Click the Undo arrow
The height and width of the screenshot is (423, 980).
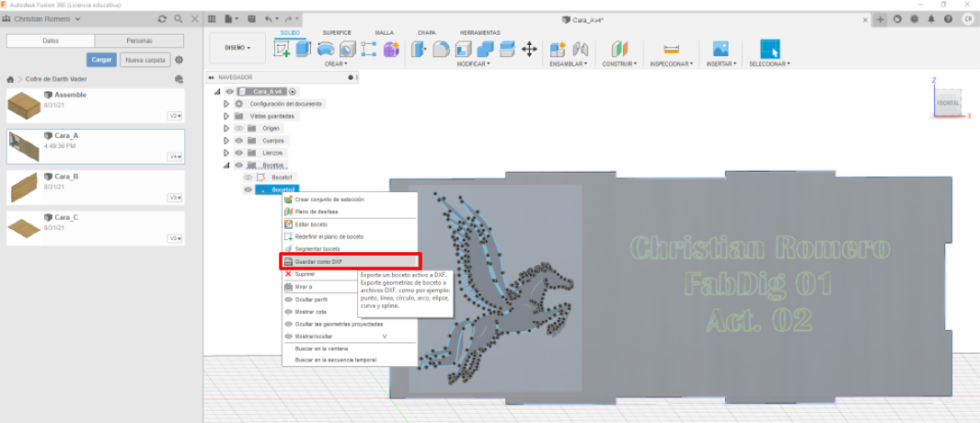(x=269, y=19)
